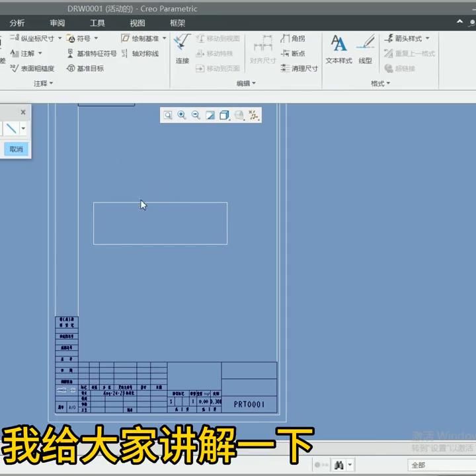The height and width of the screenshot is (476, 476).
Task: Open the 注解 dropdown arrow
Action: pyautogui.click(x=40, y=54)
